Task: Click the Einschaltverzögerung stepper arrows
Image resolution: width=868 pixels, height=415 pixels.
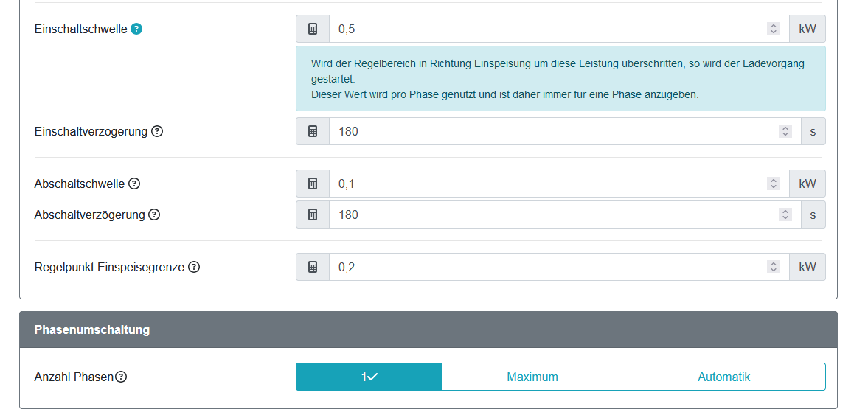Action: tap(785, 132)
